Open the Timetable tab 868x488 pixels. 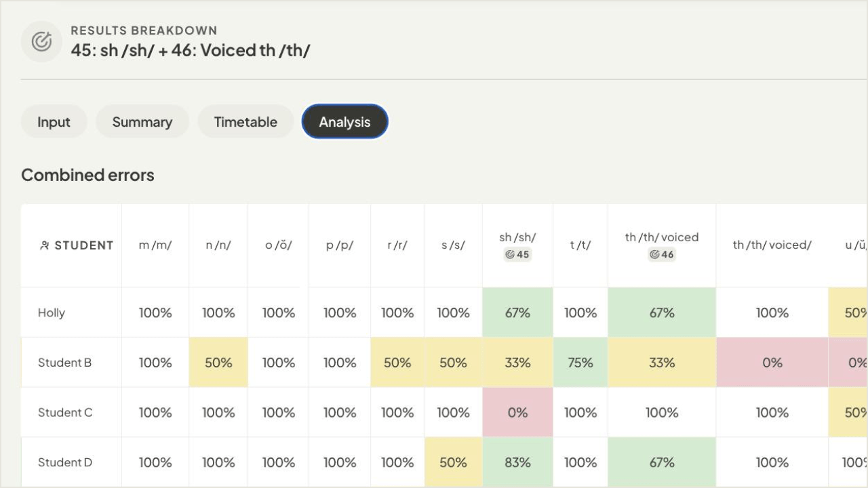(x=245, y=122)
